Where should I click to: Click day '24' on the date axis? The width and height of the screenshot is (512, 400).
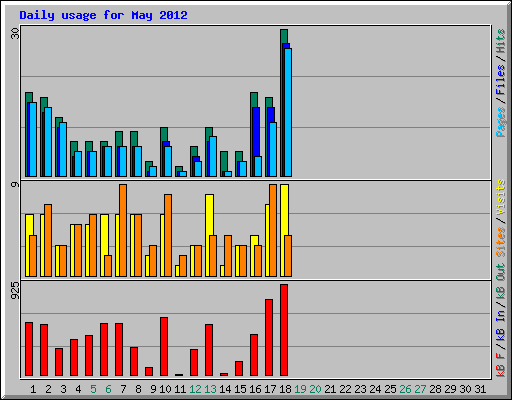coord(375,389)
